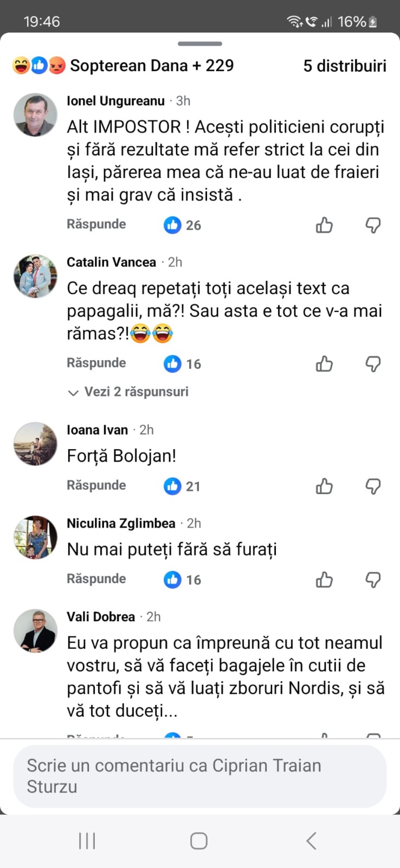400x868 pixels.
Task: Open Catalin Vancea's profile name
Action: tap(111, 262)
